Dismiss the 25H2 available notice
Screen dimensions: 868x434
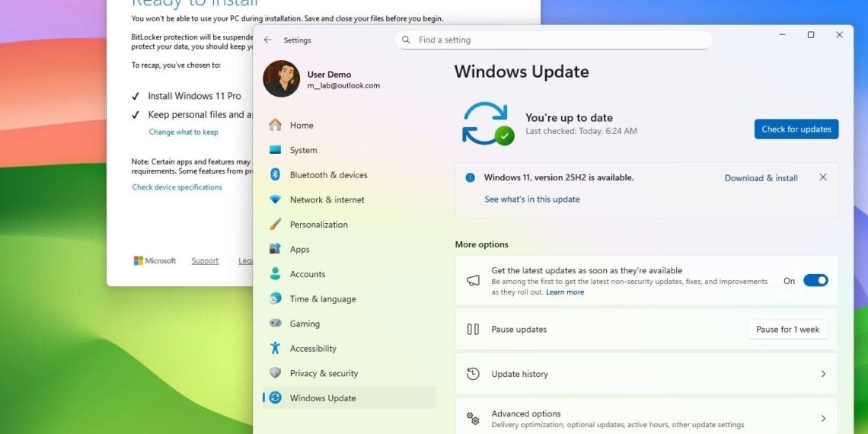(823, 177)
